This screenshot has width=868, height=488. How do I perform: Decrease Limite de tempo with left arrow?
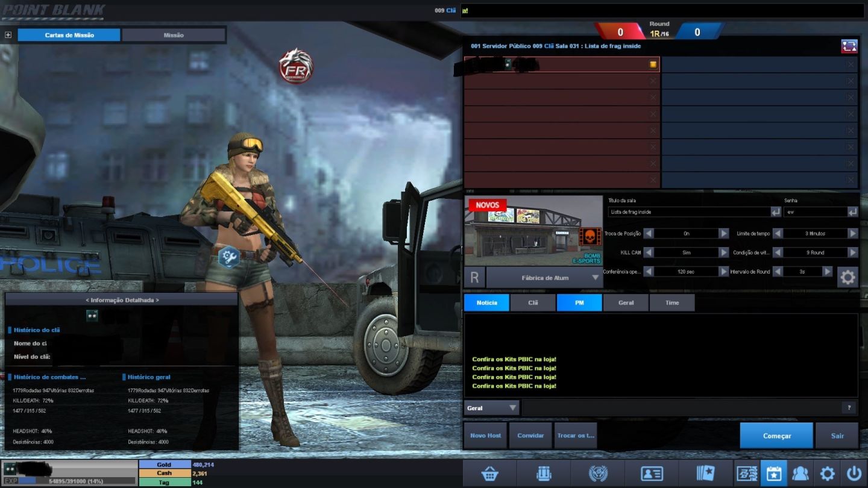click(778, 233)
